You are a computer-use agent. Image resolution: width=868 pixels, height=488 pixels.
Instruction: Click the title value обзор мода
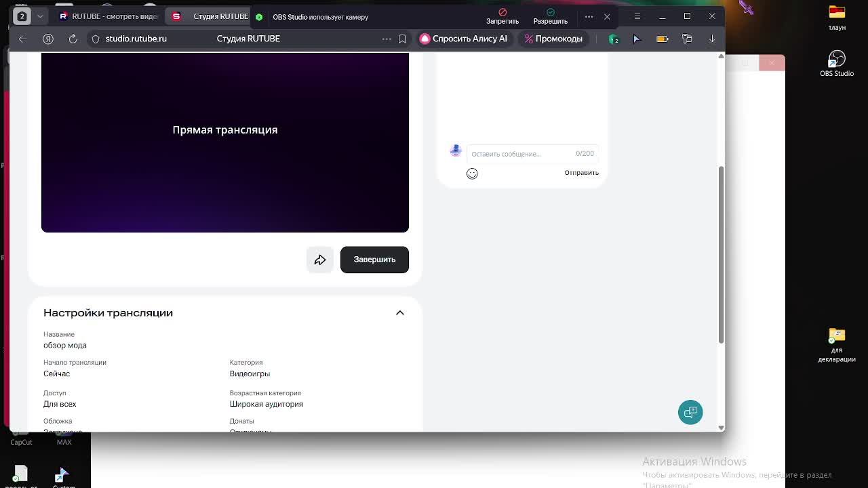coord(65,346)
